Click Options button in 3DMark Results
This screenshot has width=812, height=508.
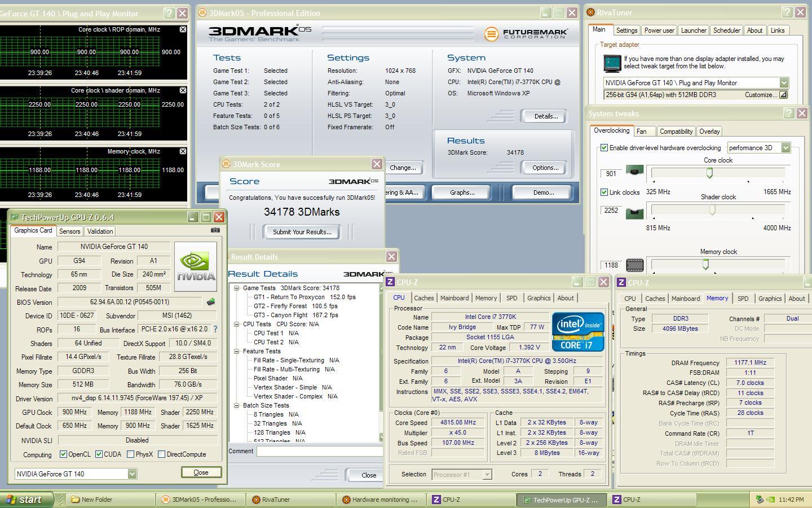pos(545,168)
